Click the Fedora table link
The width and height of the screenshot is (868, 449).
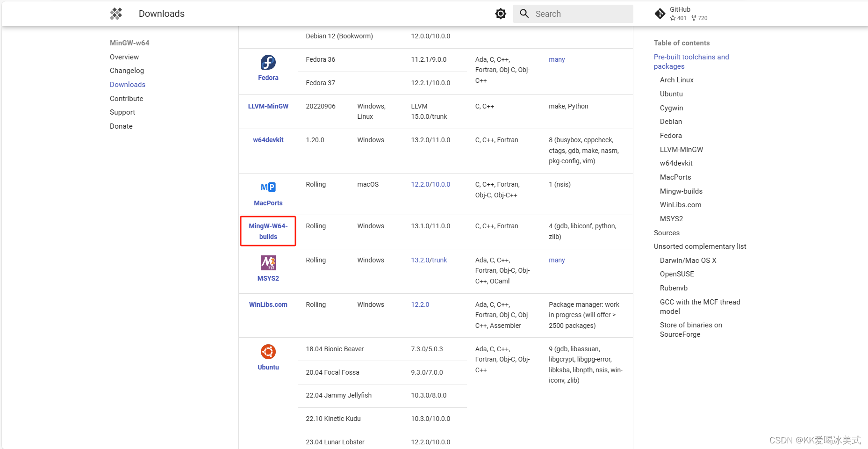coord(268,78)
